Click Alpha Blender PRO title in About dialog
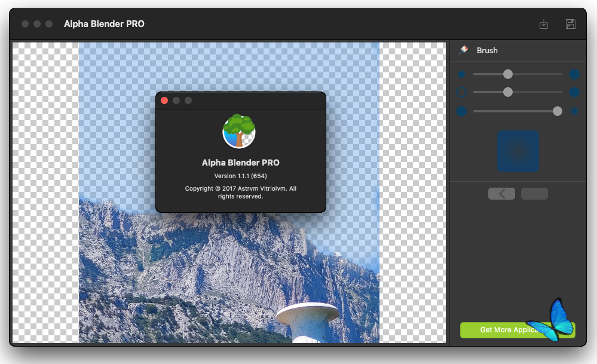This screenshot has height=364, width=597. (x=241, y=163)
